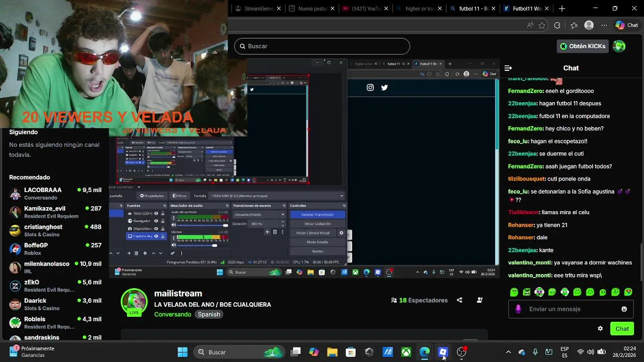The width and height of the screenshot is (644, 362).
Task: Toggle visibility of Dispositivo source
Action: click(156, 229)
